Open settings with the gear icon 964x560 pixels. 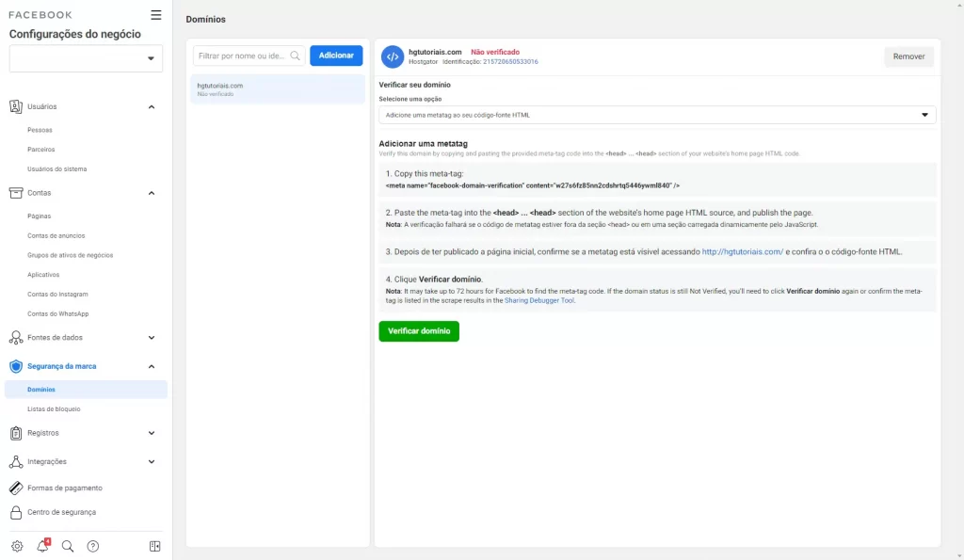click(17, 546)
